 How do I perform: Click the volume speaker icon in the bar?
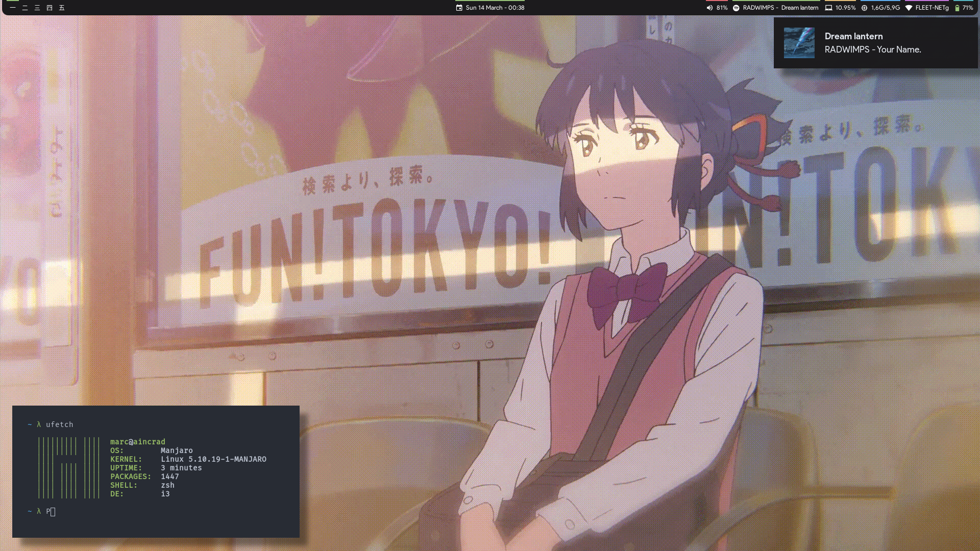tap(709, 8)
